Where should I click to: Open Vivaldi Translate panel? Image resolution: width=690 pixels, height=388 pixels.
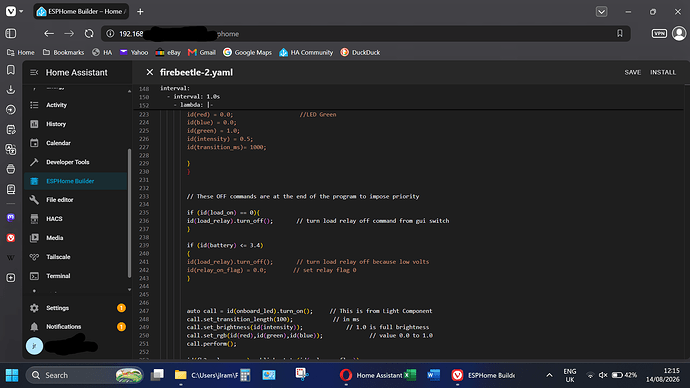point(11,150)
